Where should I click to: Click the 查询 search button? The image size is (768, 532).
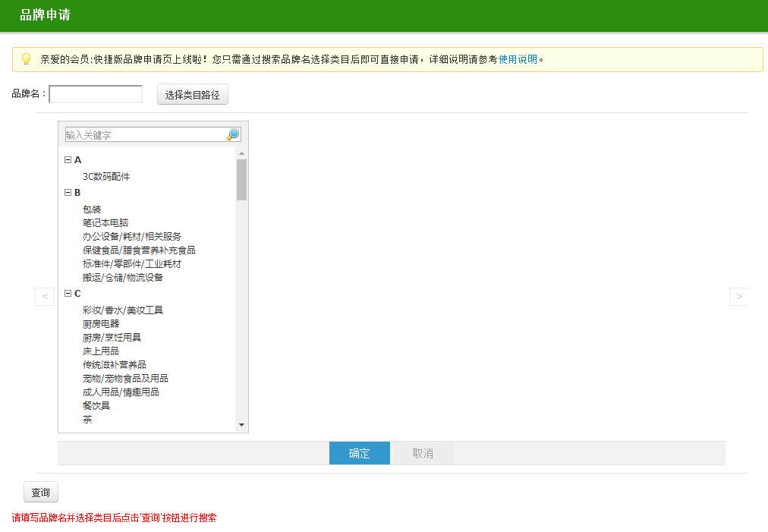(41, 493)
